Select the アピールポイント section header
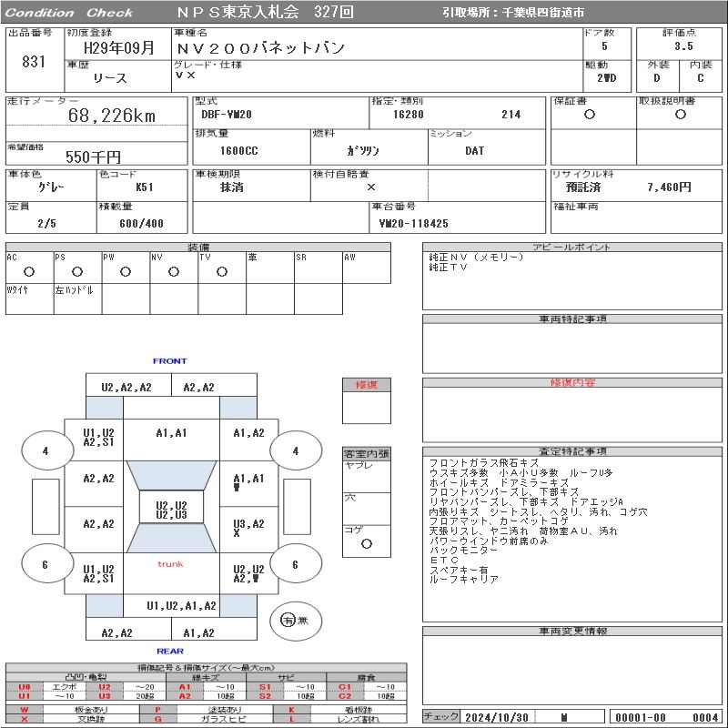 click(571, 247)
